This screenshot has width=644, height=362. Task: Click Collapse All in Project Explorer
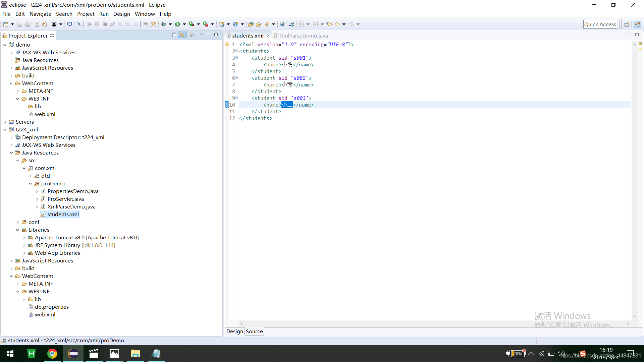(x=174, y=35)
